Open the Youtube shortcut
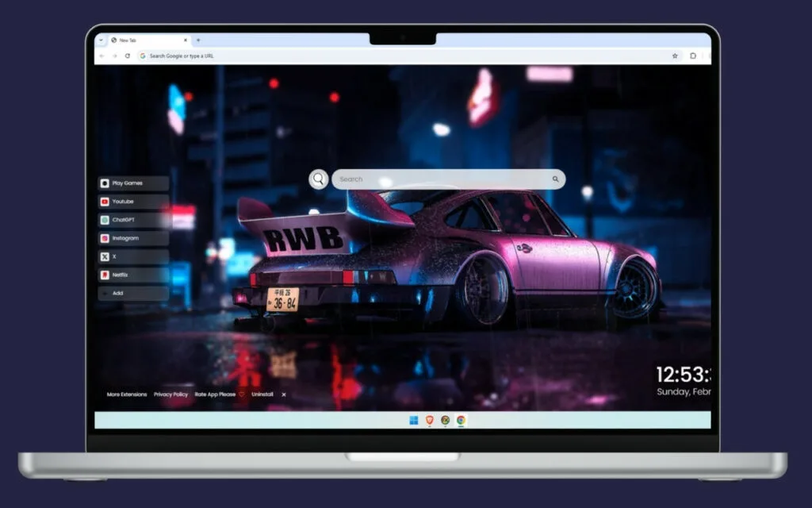Screen dimensions: 812x508 click(x=133, y=202)
